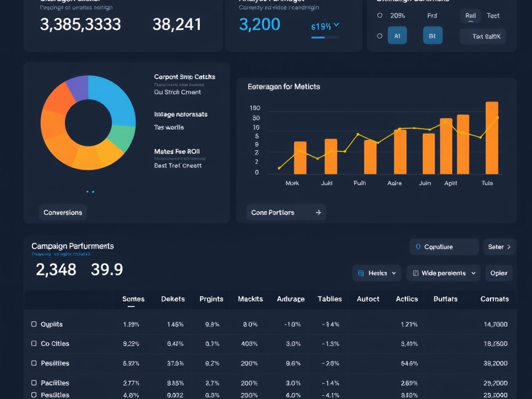Sort by Somes column header
Image resolution: width=532 pixels, height=399 pixels.
coord(134,299)
